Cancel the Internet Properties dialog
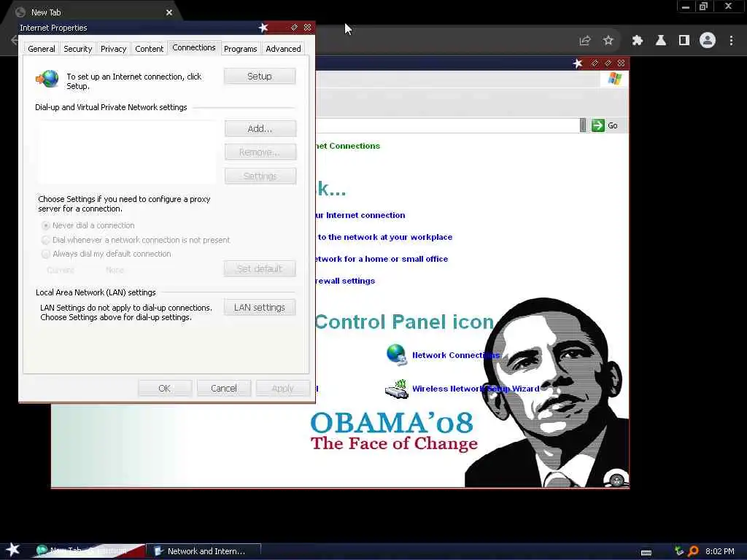This screenshot has width=747, height=560. point(224,389)
